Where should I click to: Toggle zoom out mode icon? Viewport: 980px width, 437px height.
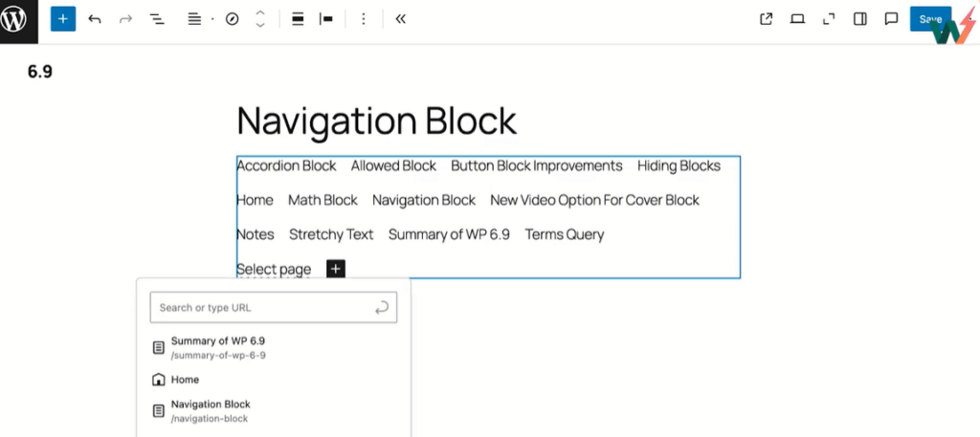tap(829, 19)
